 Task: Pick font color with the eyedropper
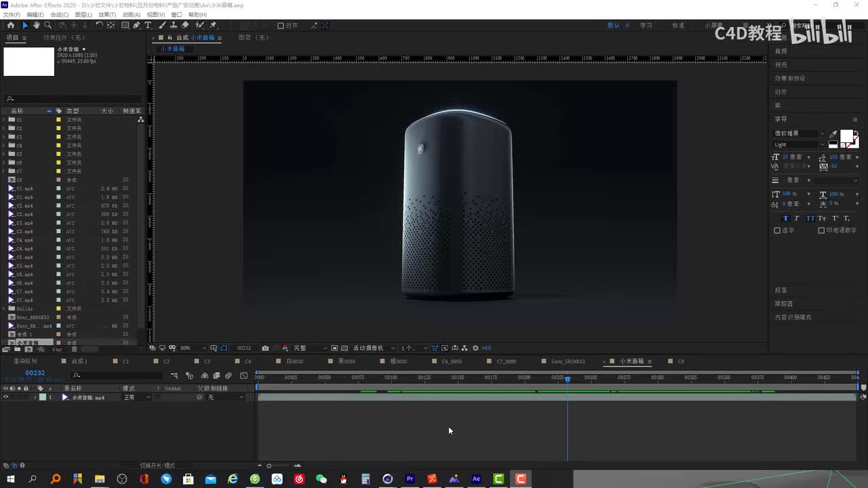click(x=833, y=134)
